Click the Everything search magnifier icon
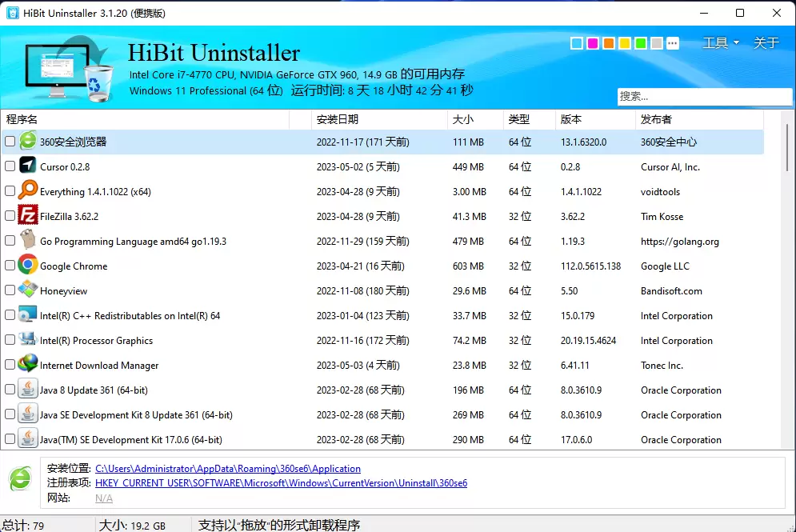The width and height of the screenshot is (796, 532). click(28, 190)
